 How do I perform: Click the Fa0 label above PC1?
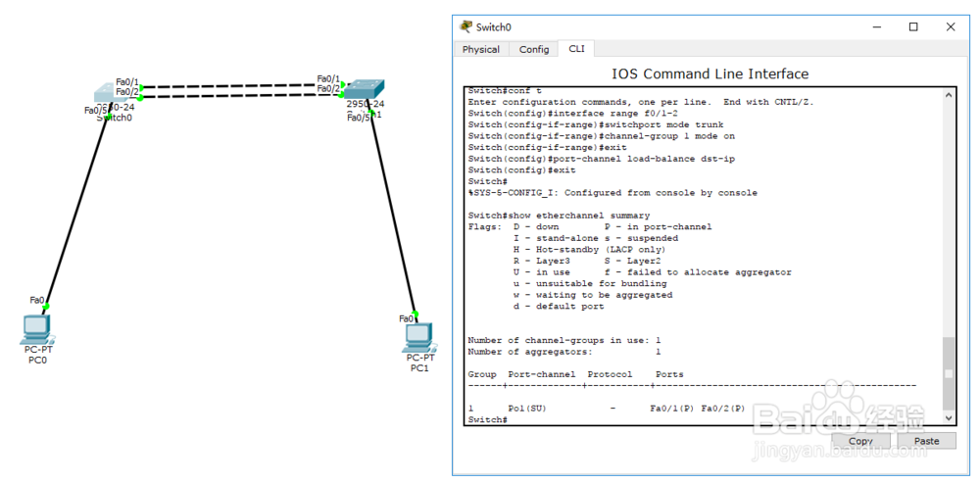(x=407, y=318)
